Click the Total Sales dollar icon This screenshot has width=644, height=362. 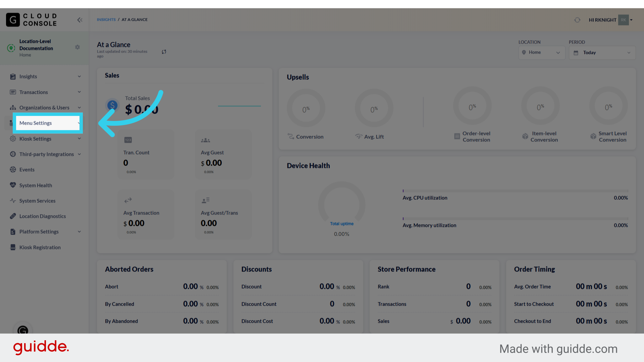pos(112,106)
